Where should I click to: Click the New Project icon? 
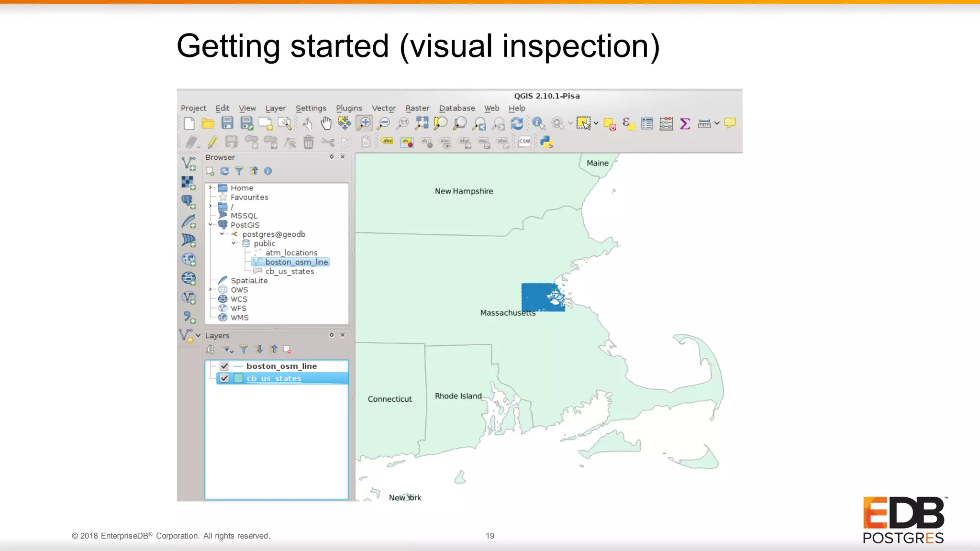(189, 123)
